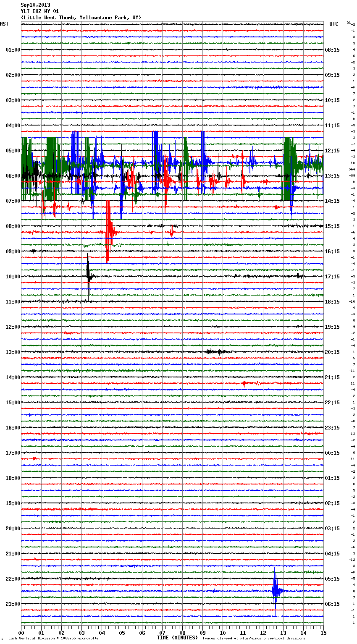The width and height of the screenshot is (357, 644).
Task: Click the 06:15 UTC time label
Action: tap(332, 604)
